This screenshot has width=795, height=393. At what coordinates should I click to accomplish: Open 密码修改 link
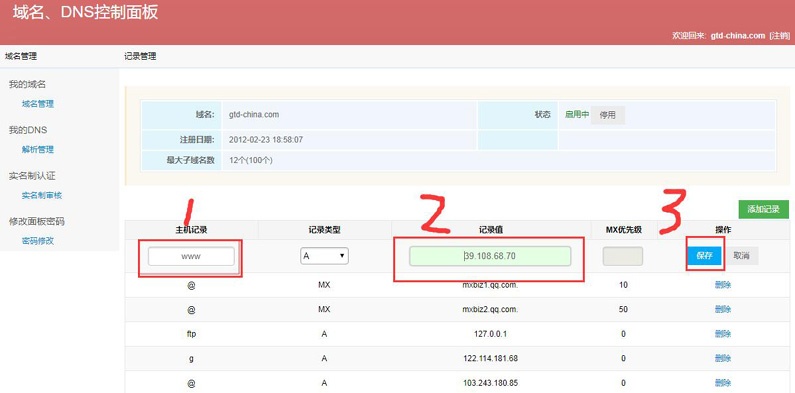tap(38, 241)
